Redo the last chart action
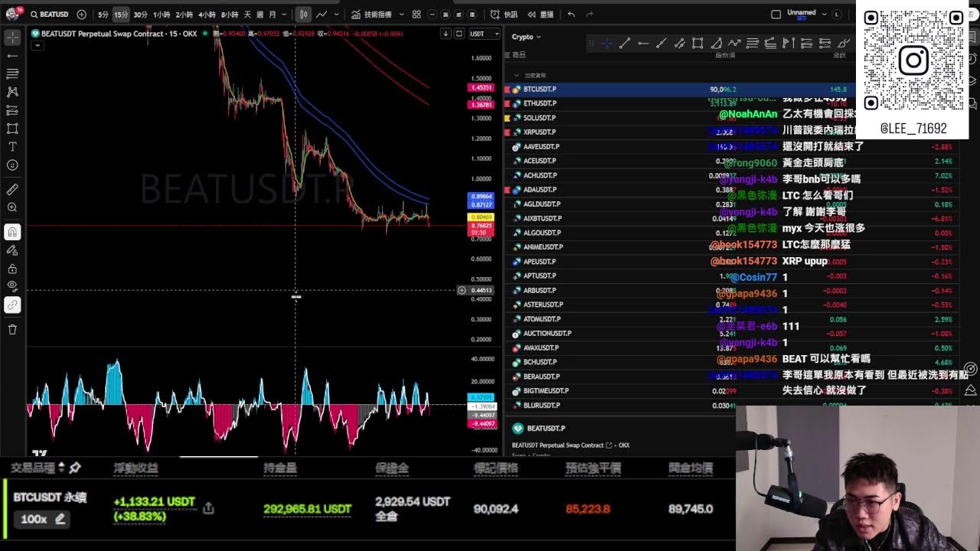Viewport: 980px width, 551px height. pos(590,15)
